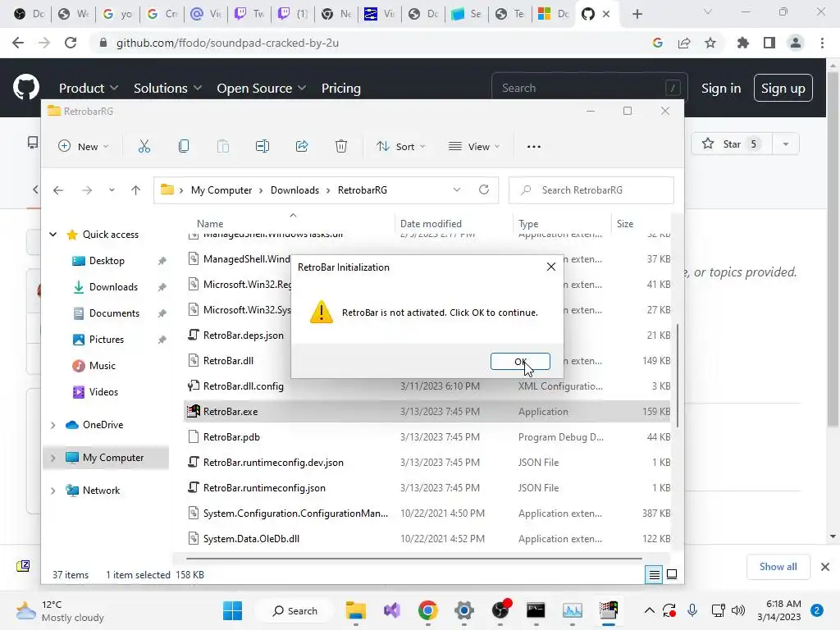Open Solutions menu on GitHub

[167, 88]
